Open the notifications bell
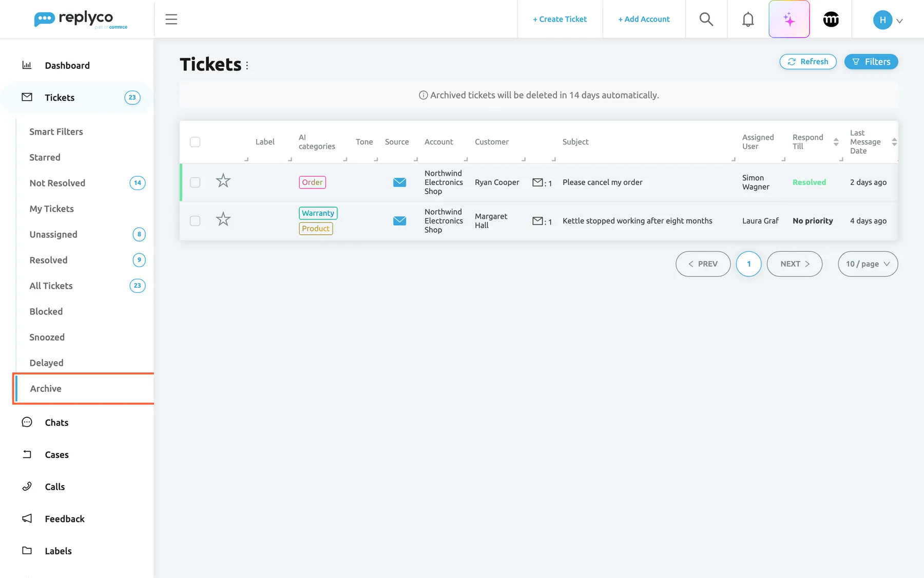Screen dimensions: 924x578 748,20
